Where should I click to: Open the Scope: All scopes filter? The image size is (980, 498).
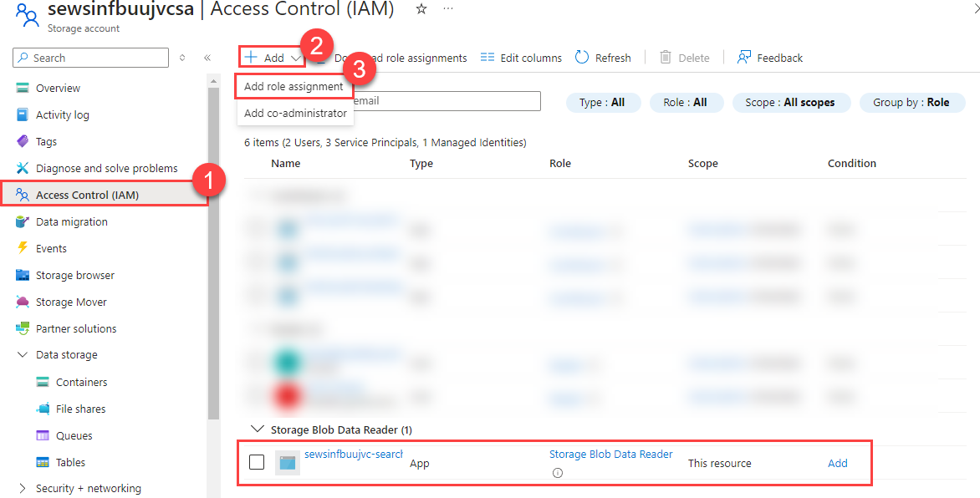pos(791,102)
